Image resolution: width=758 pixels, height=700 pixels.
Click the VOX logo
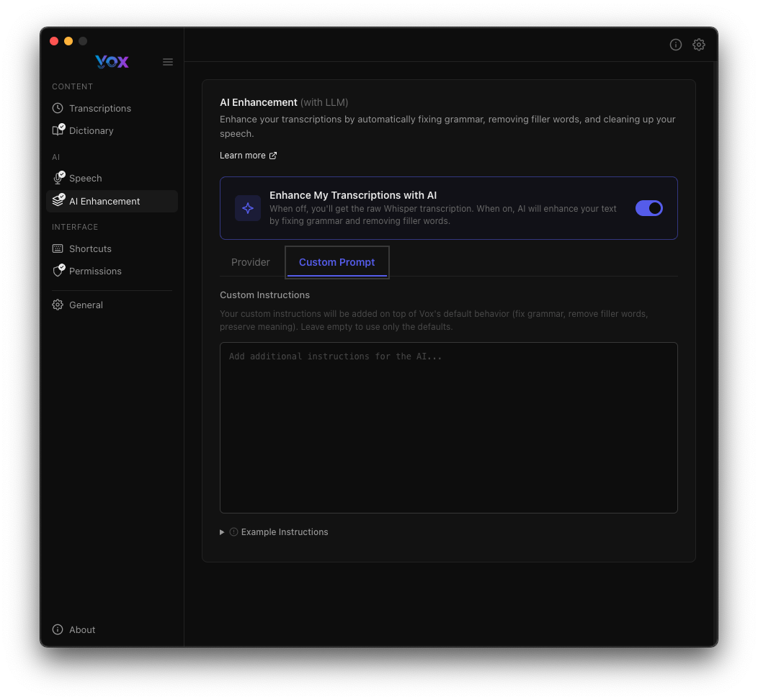112,62
